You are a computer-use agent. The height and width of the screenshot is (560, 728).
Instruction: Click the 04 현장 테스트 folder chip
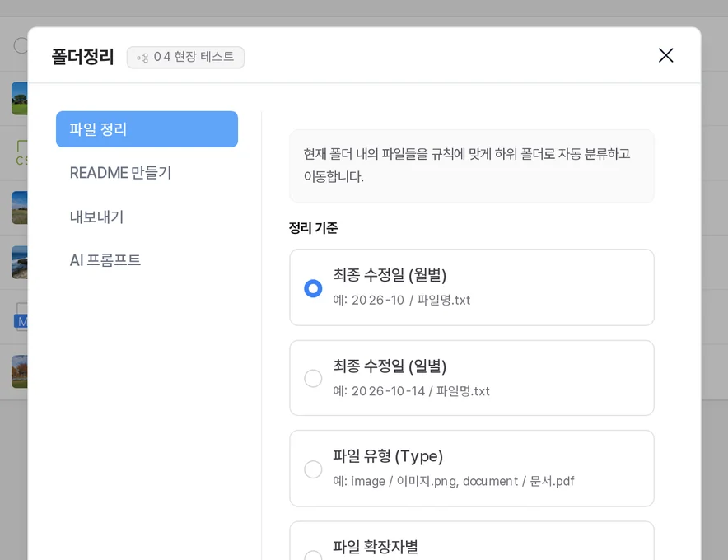[x=186, y=57]
